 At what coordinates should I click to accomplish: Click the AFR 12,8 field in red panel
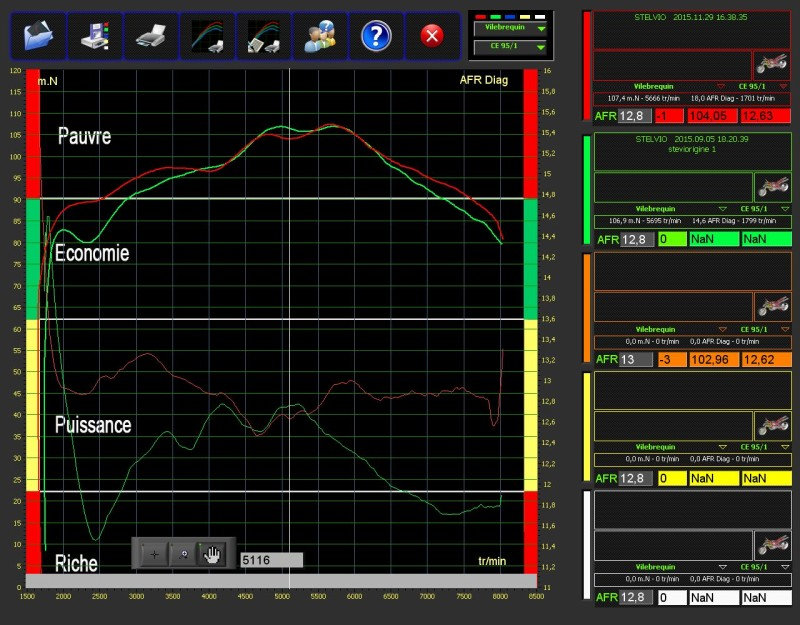(635, 116)
